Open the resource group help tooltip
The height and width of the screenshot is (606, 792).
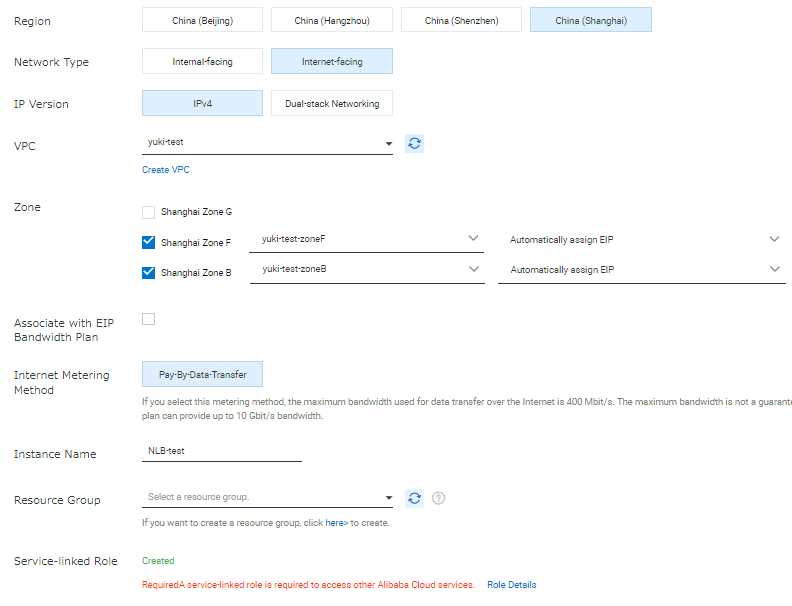point(438,498)
